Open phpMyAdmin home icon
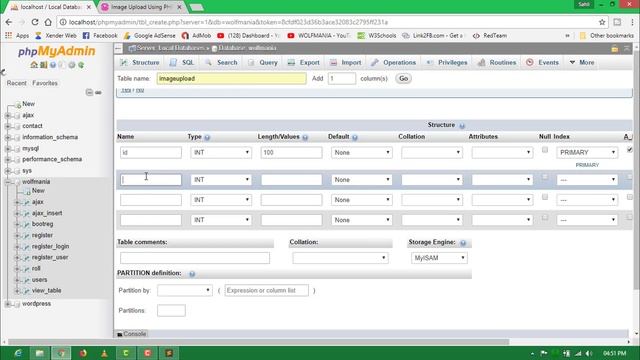 pos(34,65)
